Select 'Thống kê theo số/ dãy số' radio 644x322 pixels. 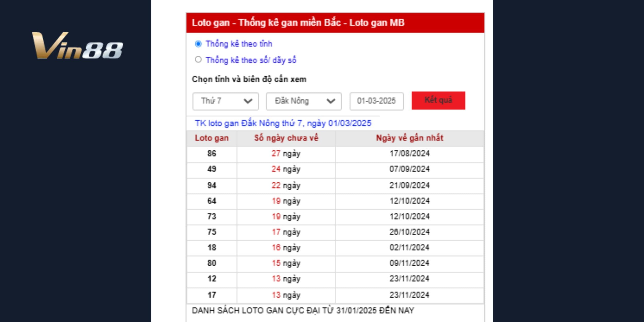[198, 60]
